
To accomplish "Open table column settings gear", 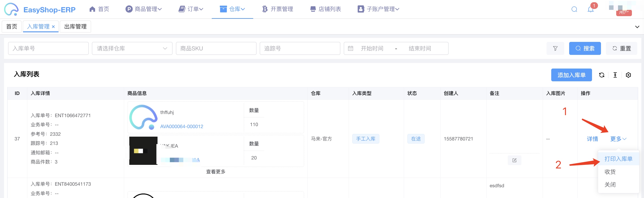I will pos(628,75).
